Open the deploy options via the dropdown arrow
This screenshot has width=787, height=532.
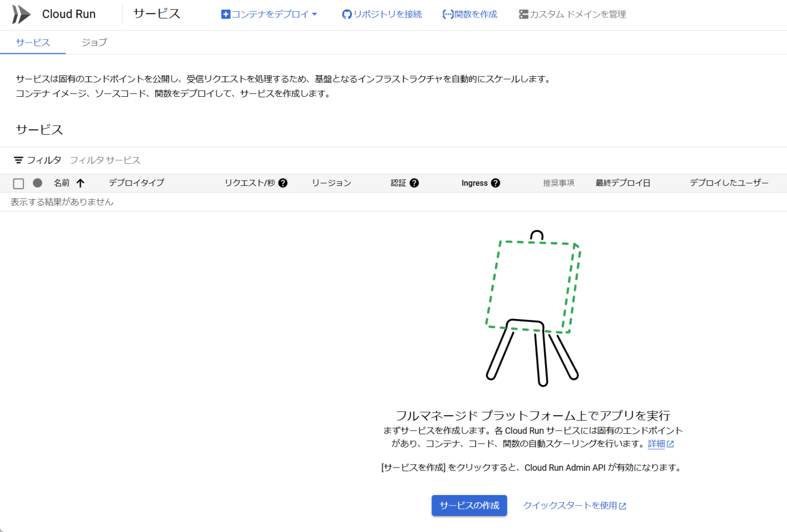(x=315, y=14)
